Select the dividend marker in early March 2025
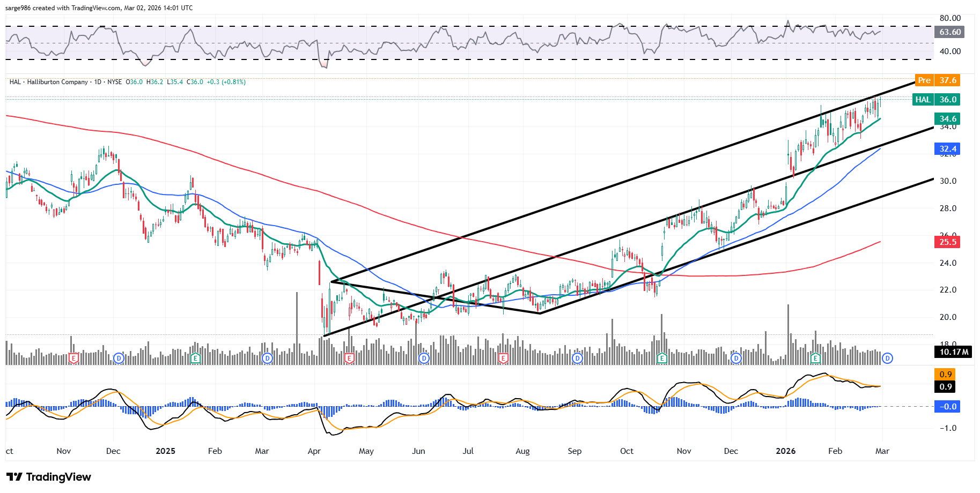980x493 pixels. (267, 358)
